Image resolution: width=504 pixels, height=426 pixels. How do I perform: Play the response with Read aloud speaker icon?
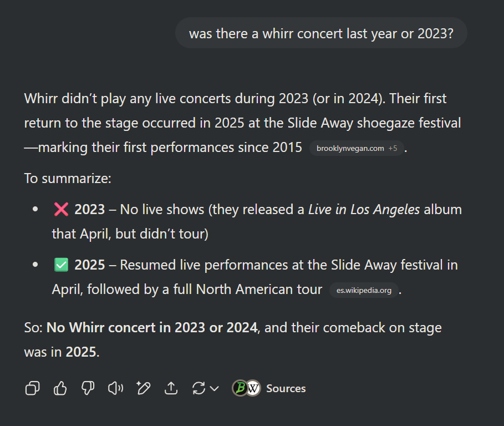click(115, 388)
